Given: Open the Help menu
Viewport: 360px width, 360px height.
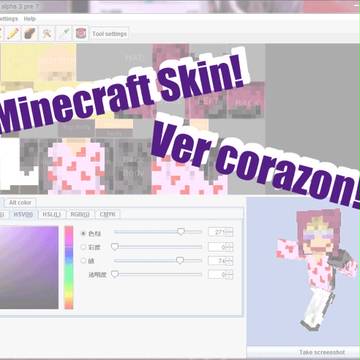Looking at the screenshot, I should pos(30,19).
